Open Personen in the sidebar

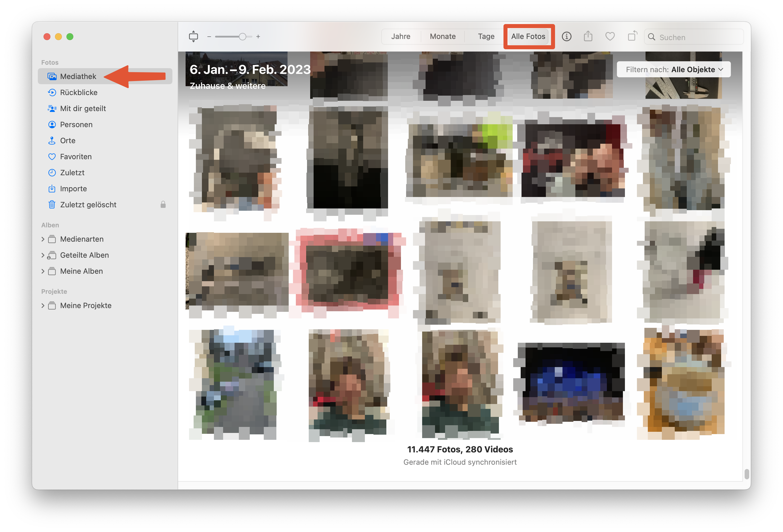click(x=76, y=124)
